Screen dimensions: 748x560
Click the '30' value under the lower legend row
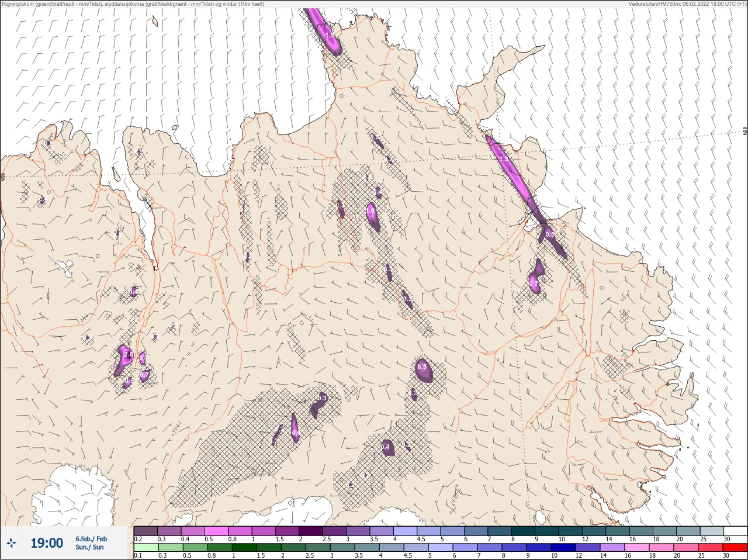(726, 556)
